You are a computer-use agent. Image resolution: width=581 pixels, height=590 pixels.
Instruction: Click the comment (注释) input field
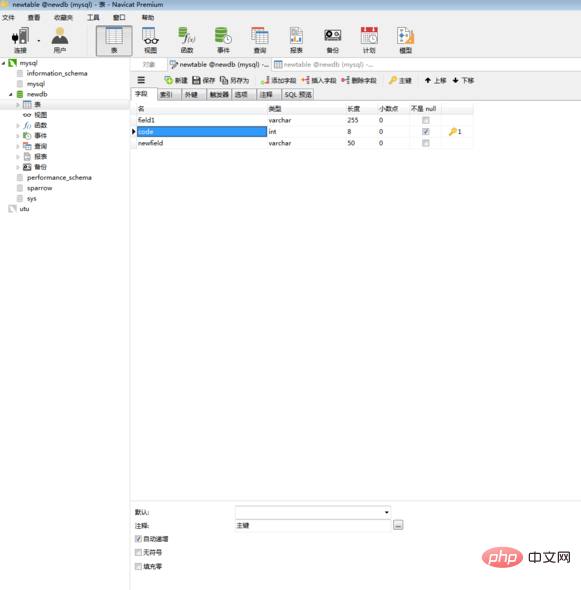pos(313,526)
